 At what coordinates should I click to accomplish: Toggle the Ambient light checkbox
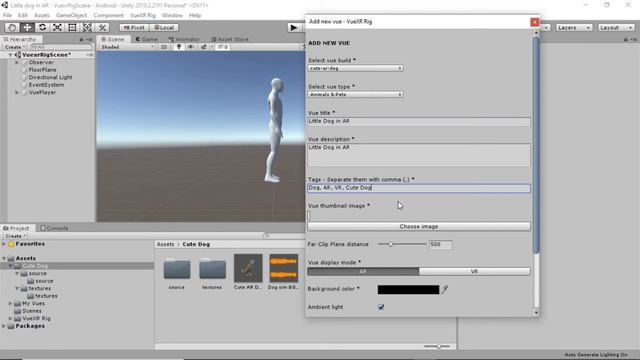coord(381,307)
